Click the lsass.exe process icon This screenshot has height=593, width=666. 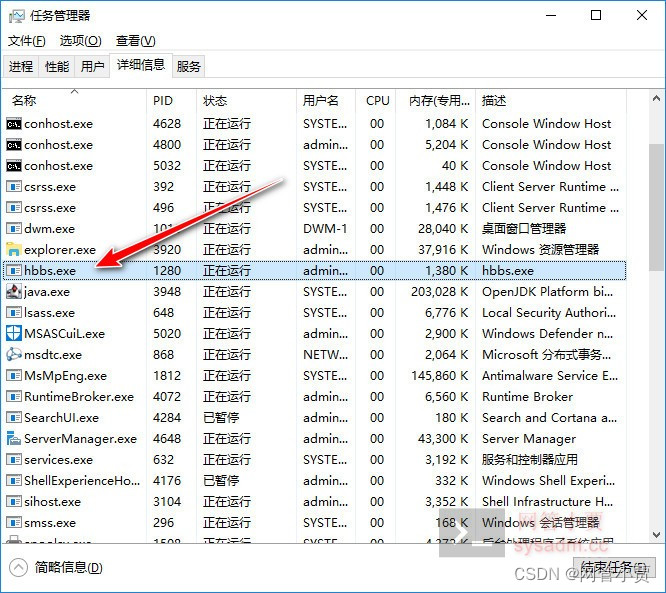point(14,313)
